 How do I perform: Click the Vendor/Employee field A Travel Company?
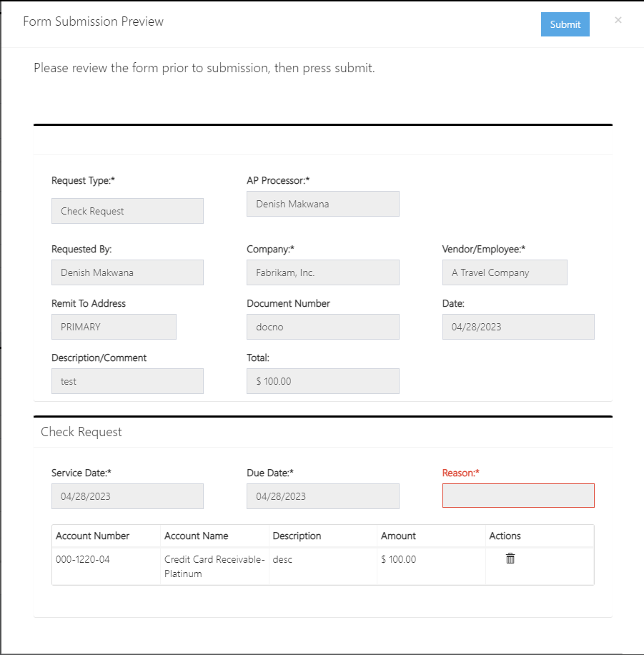[x=505, y=272]
